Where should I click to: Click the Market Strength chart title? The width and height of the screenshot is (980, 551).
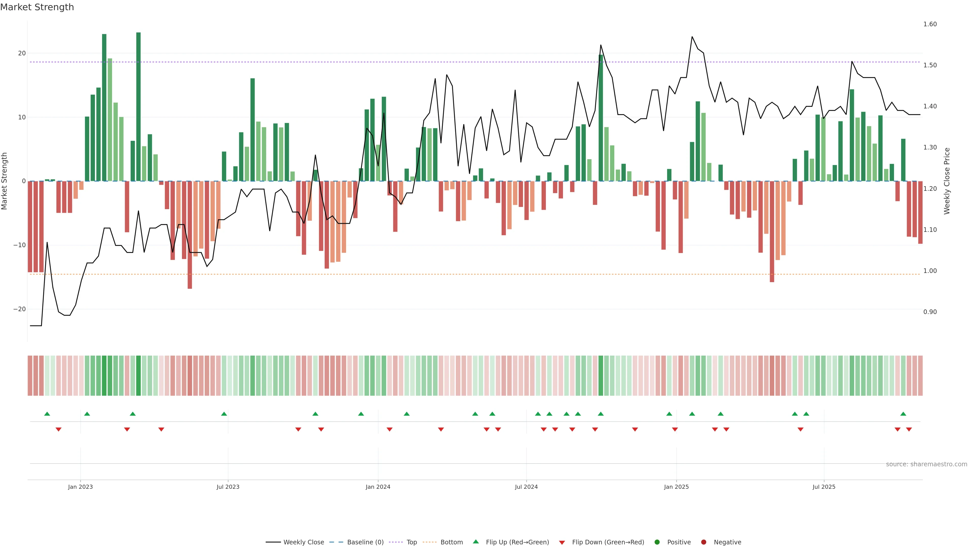37,7
